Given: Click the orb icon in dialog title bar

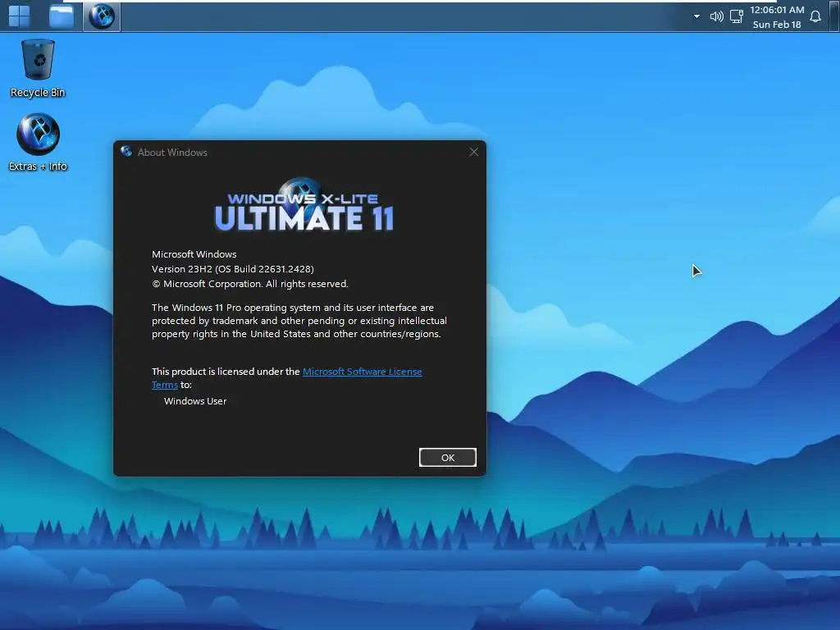Looking at the screenshot, I should tap(126, 152).
